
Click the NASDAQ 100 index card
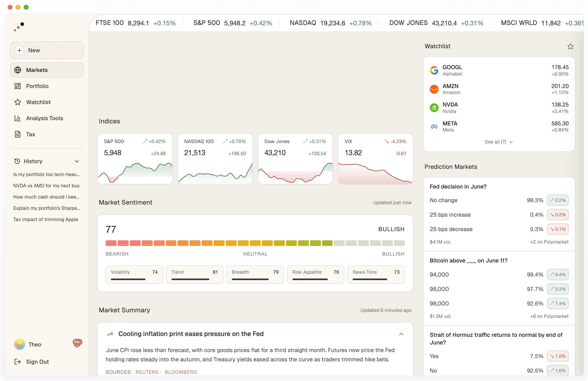(x=215, y=159)
